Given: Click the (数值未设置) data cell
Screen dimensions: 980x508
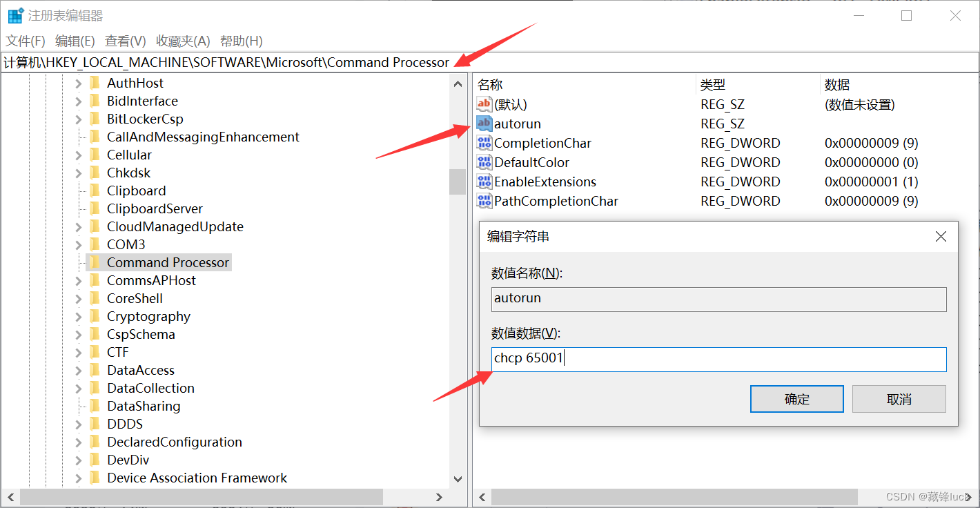Looking at the screenshot, I should 859,104.
